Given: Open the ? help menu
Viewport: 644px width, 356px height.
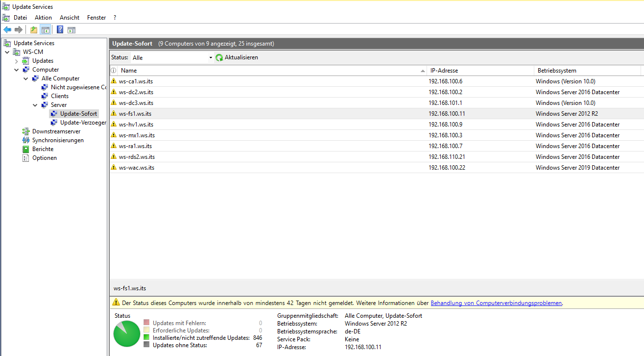Looking at the screenshot, I should coord(115,18).
